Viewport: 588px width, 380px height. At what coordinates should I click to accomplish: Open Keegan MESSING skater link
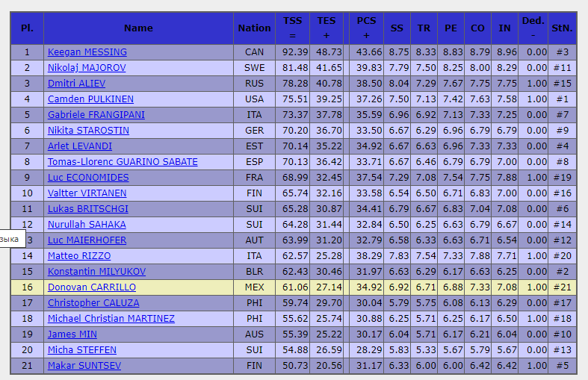click(87, 52)
